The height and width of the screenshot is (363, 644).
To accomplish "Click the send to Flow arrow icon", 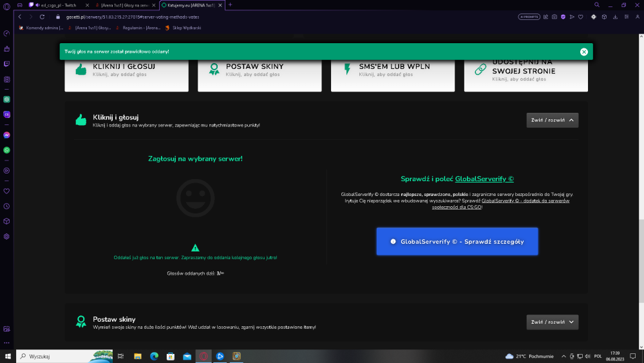I will click(x=572, y=17).
